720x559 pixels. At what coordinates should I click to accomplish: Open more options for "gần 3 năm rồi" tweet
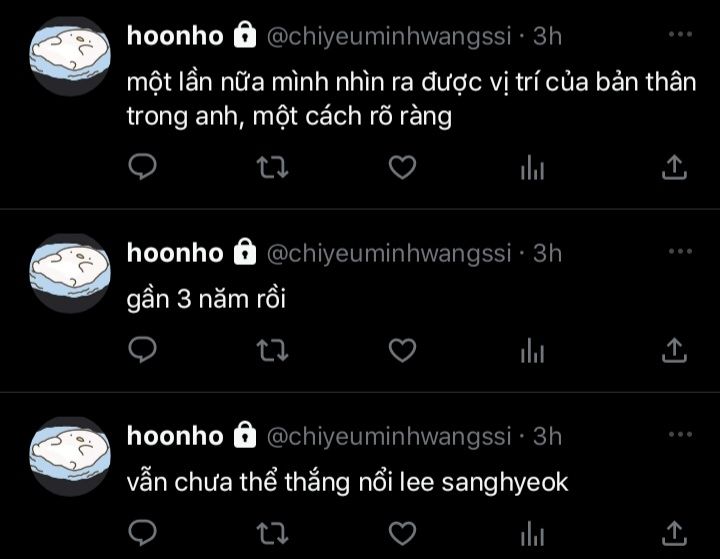pos(680,251)
